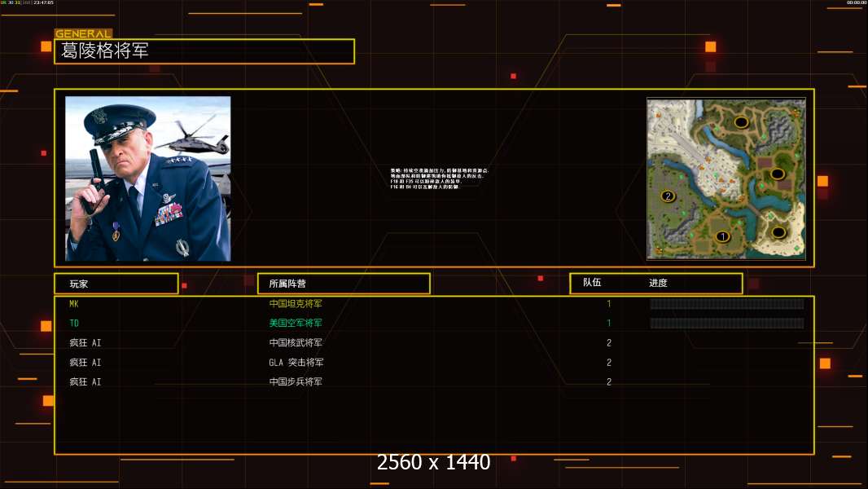Click the general's portrait image
868x489 pixels.
click(148, 178)
